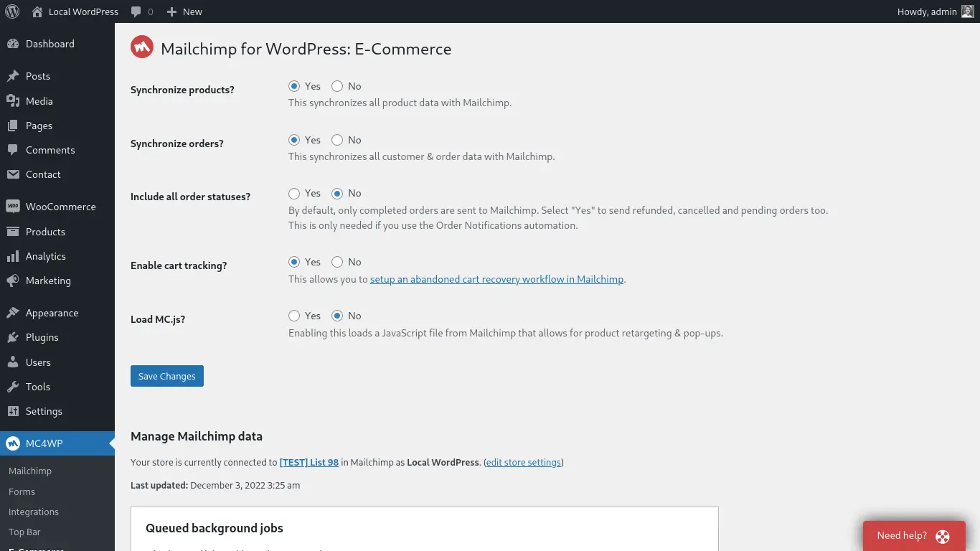The height and width of the screenshot is (551, 980).
Task: Open the comments bubble icon in admin bar
Action: point(136,11)
